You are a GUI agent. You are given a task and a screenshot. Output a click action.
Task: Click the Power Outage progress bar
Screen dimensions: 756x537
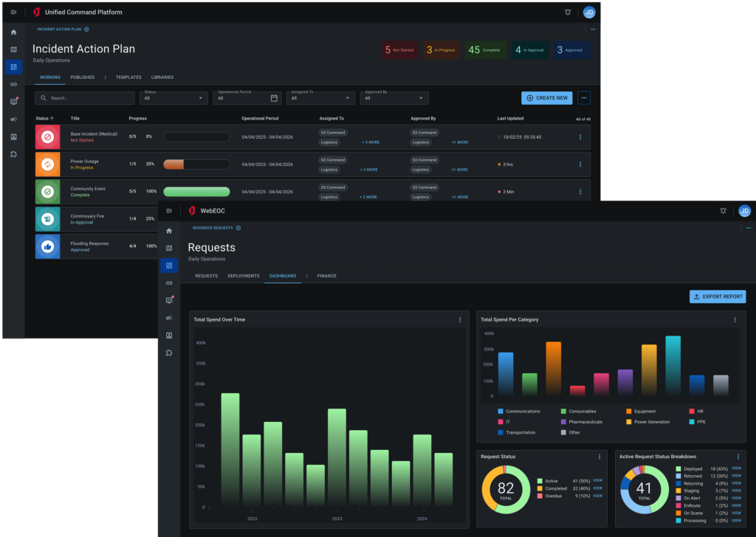pyautogui.click(x=196, y=164)
